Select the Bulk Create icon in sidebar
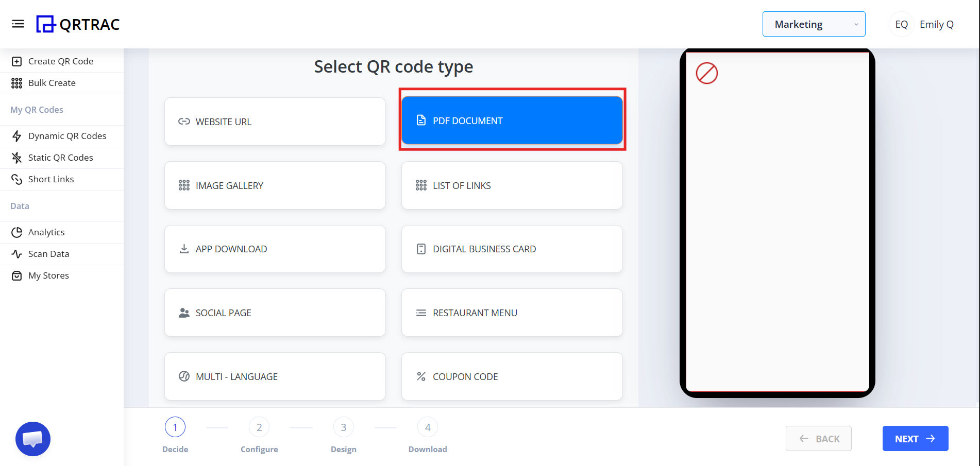This screenshot has width=980, height=466. tap(17, 83)
